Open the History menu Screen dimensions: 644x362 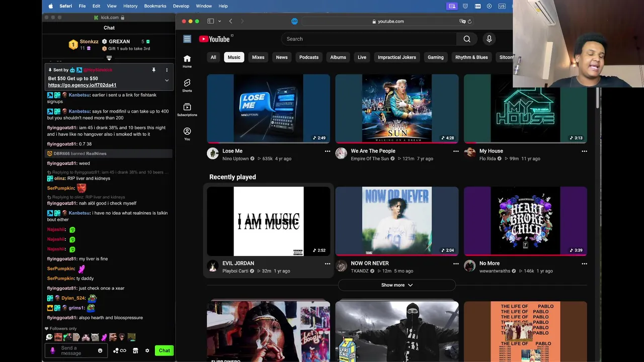pos(130,6)
